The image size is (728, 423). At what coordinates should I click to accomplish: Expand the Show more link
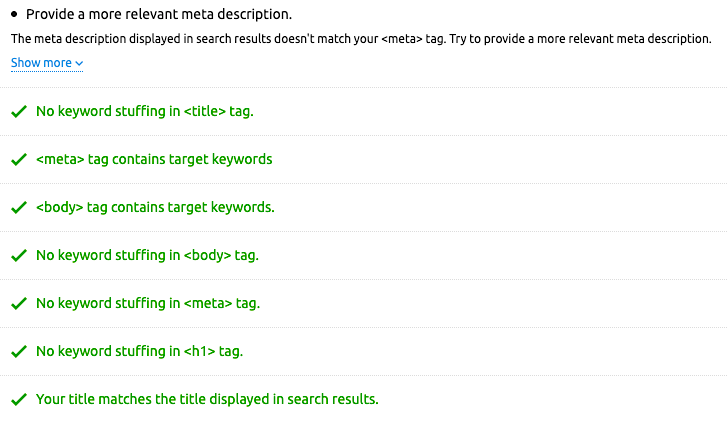41,63
